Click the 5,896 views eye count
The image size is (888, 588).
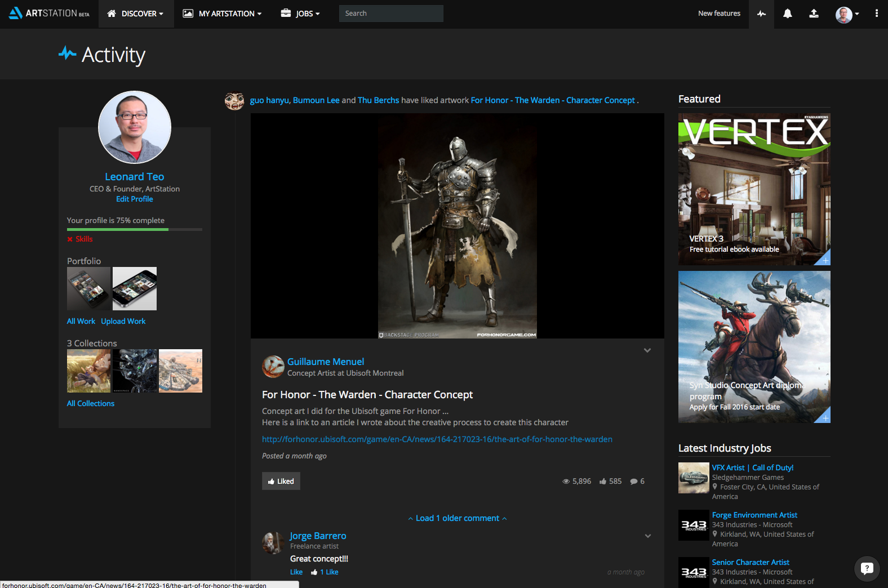click(x=576, y=481)
